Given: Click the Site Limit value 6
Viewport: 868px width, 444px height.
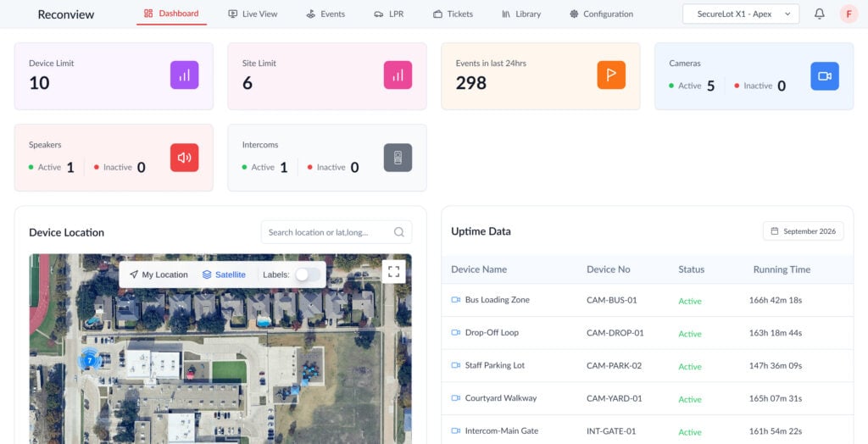Looking at the screenshot, I should click(248, 83).
